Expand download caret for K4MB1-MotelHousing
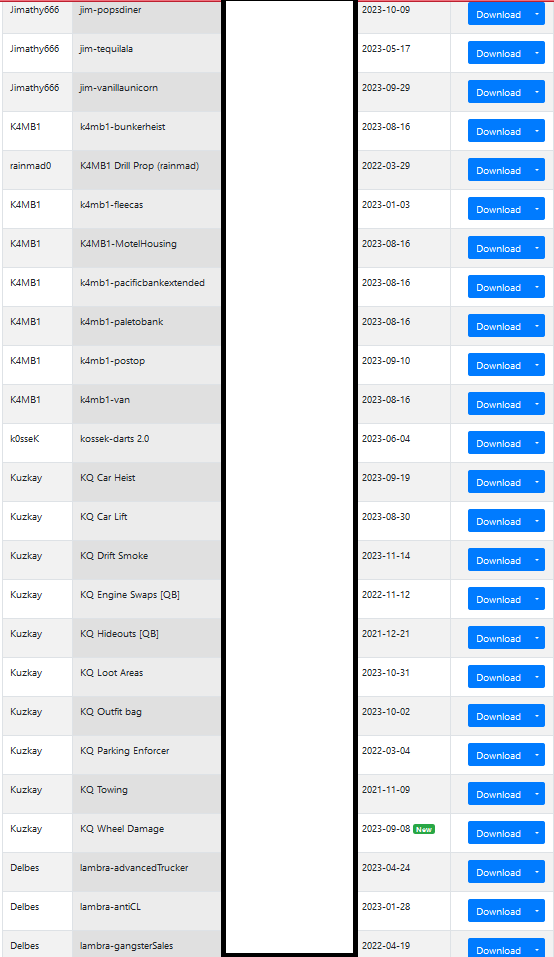Viewport: 554px width, 957px height. coord(537,249)
